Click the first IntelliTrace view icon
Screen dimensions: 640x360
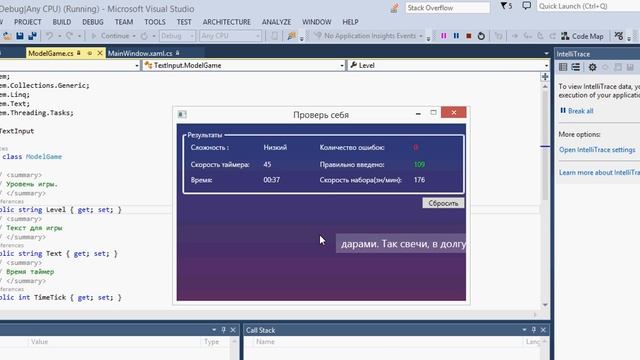[563, 67]
